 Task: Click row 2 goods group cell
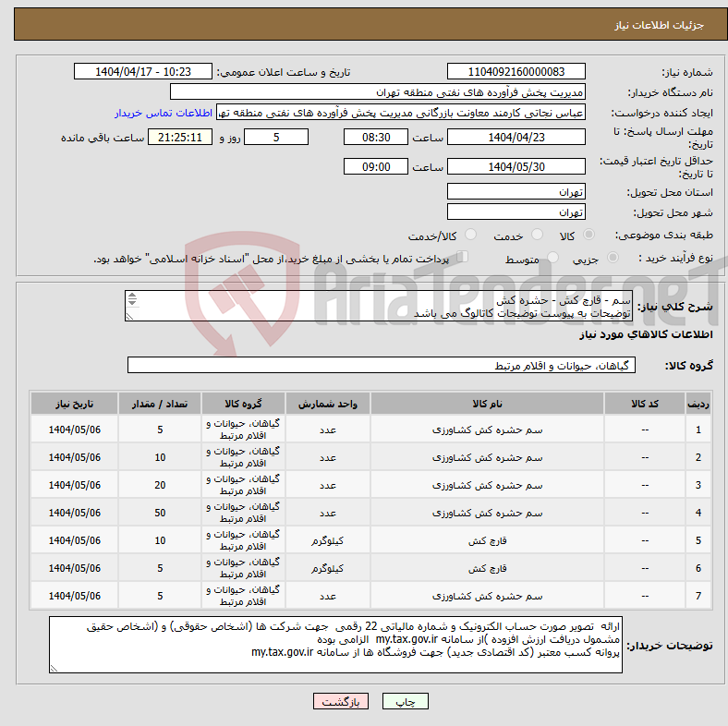(x=243, y=457)
